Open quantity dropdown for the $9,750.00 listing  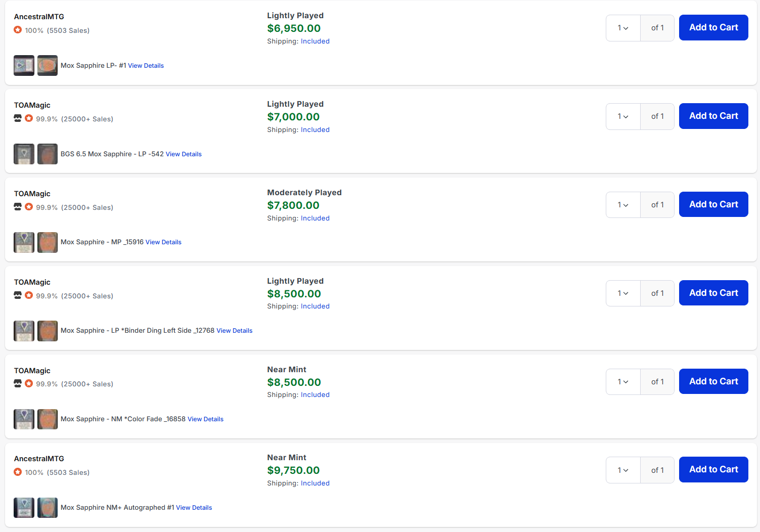click(623, 470)
